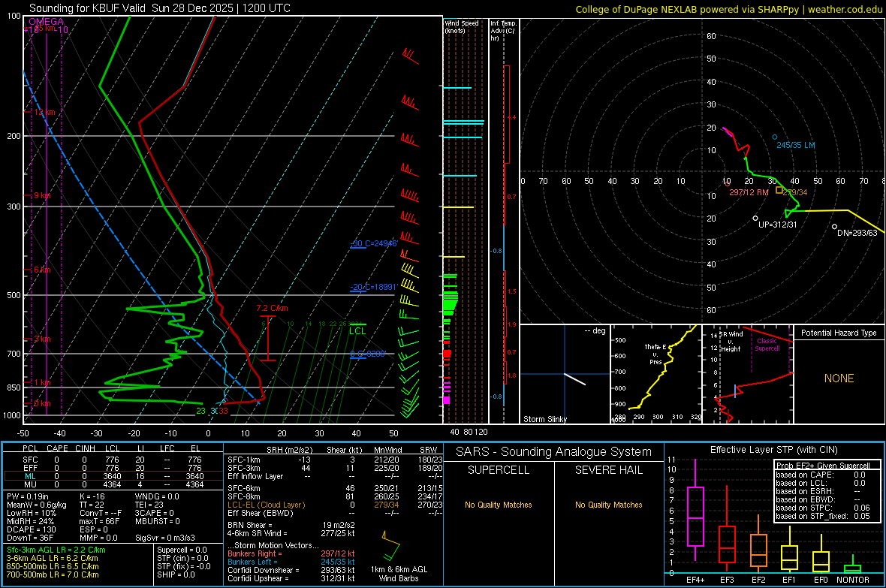Click the 'Storm Slinky' panel label

[544, 419]
